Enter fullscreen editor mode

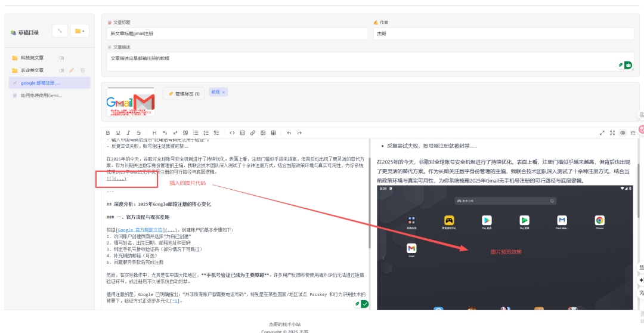click(x=612, y=133)
